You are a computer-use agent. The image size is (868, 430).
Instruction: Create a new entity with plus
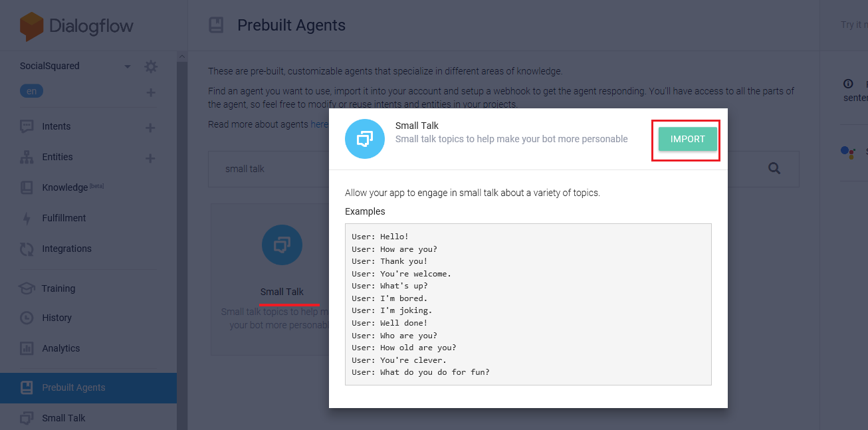[x=150, y=158]
